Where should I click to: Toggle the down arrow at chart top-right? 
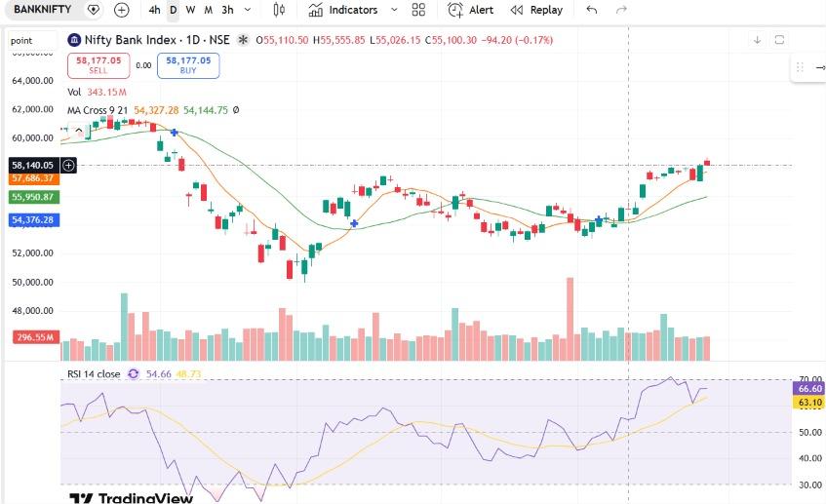[757, 40]
